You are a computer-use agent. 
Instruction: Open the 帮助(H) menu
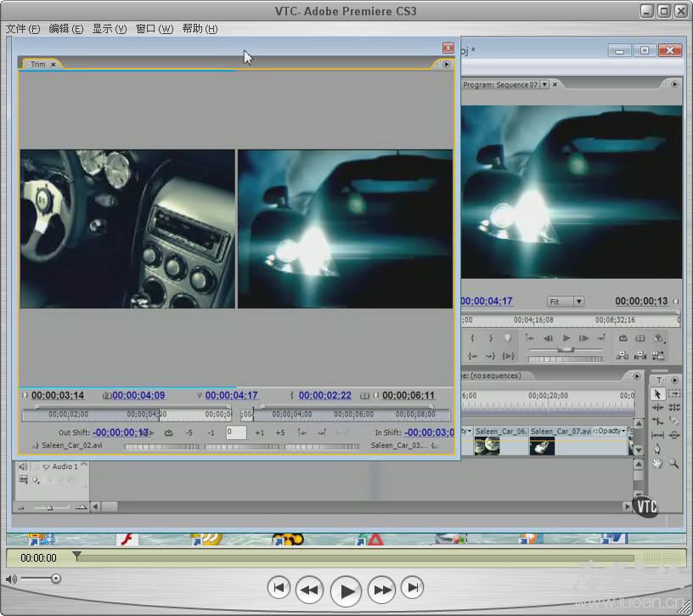pyautogui.click(x=200, y=29)
